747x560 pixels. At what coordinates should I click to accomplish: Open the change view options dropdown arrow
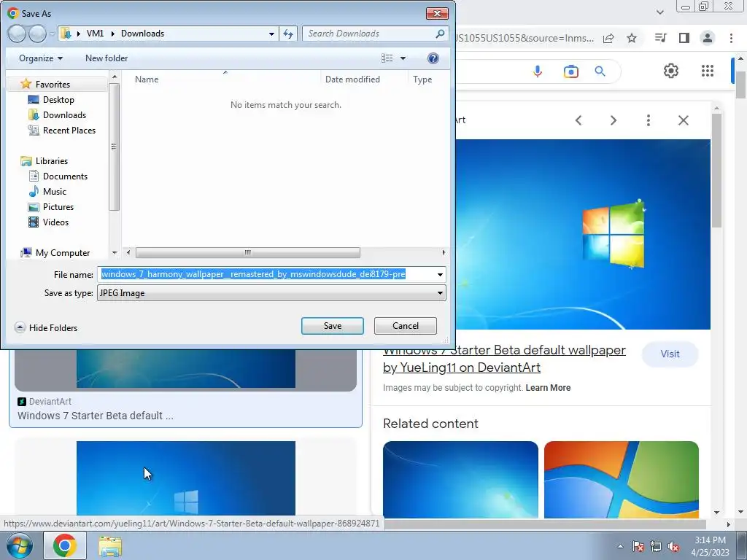point(403,58)
